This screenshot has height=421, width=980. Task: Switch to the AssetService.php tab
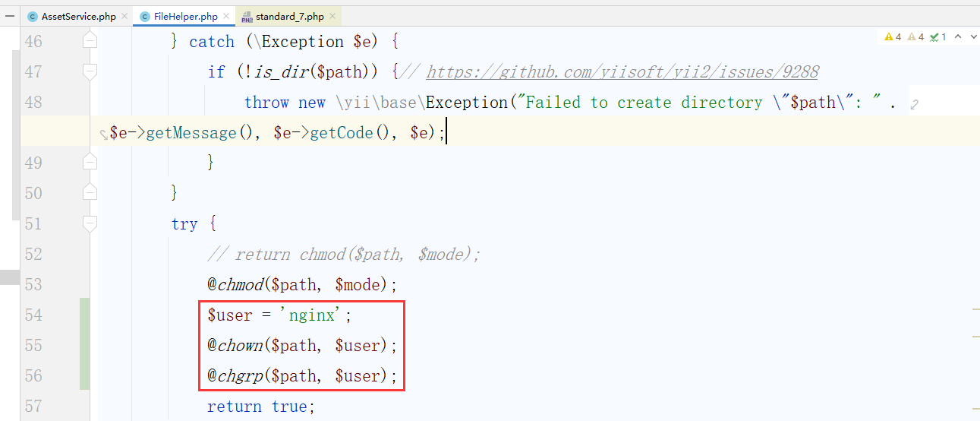coord(78,16)
